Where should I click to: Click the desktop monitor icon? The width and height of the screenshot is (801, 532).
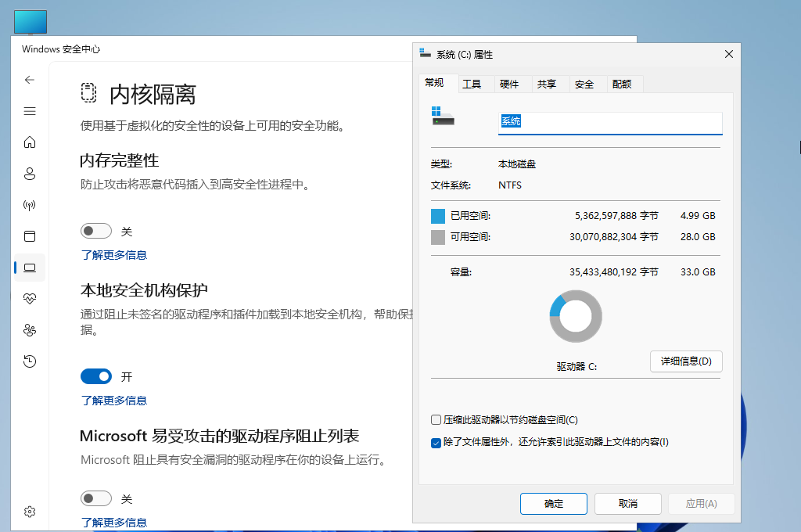pos(31,23)
